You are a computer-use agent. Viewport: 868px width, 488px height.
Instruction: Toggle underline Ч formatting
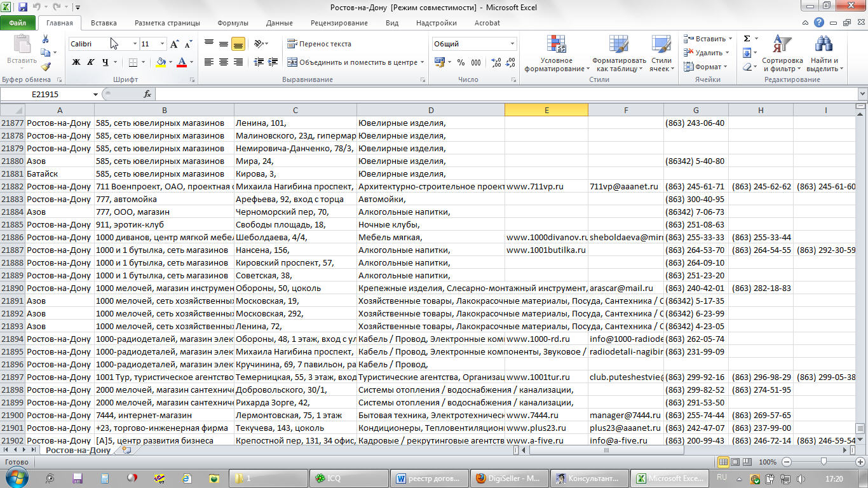[x=105, y=62]
